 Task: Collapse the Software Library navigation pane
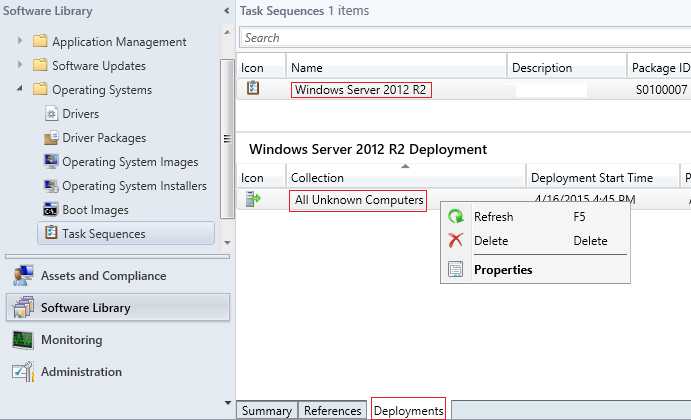click(227, 11)
